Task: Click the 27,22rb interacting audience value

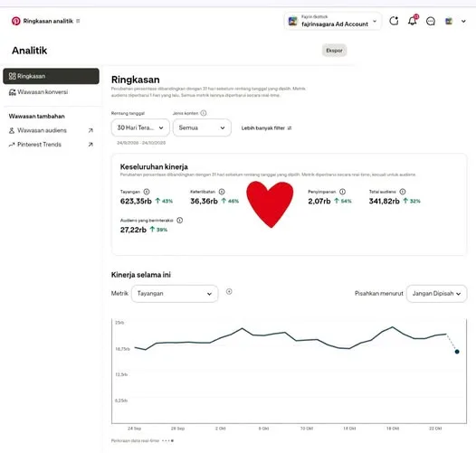Action: tap(133, 230)
